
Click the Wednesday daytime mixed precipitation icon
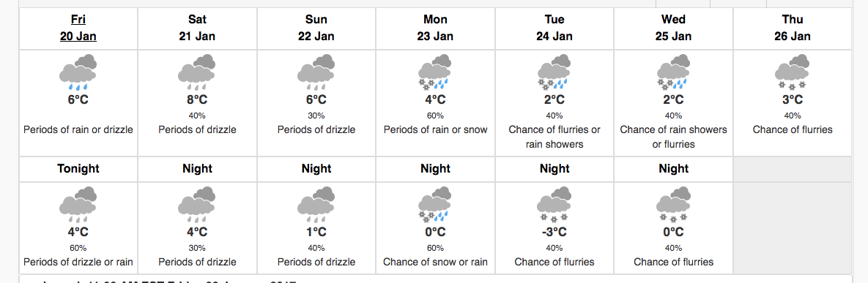[x=673, y=72]
